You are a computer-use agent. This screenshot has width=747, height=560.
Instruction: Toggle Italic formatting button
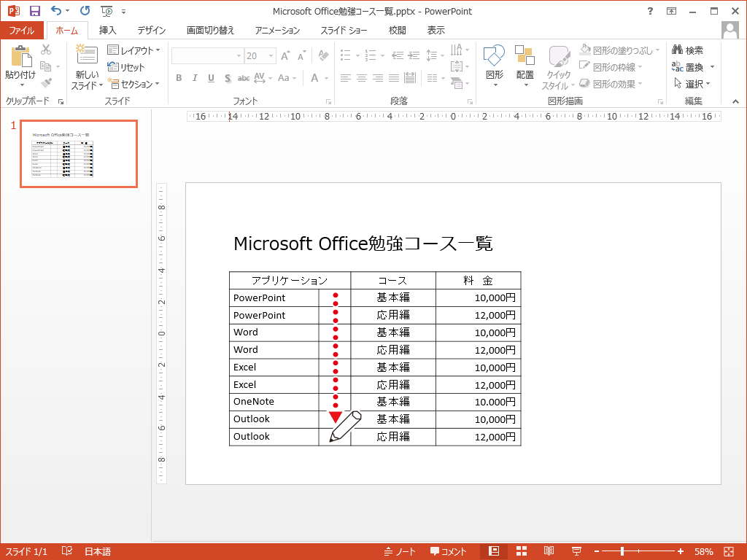(195, 77)
